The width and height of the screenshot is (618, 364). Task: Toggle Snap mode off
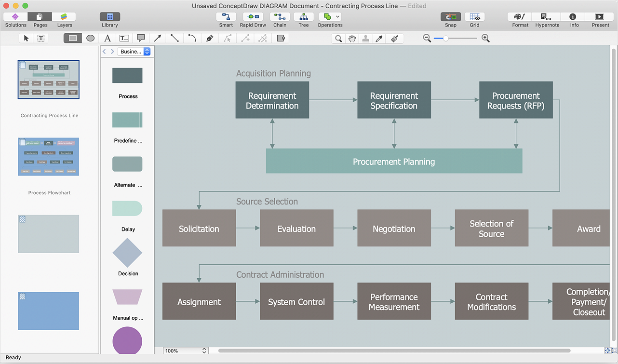tap(450, 17)
